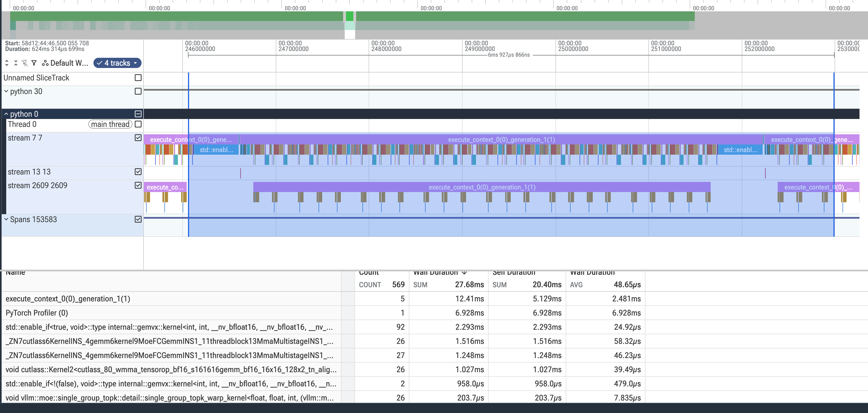Select the stream 2609 2609 track label
This screenshot has height=413, width=868.
click(37, 186)
